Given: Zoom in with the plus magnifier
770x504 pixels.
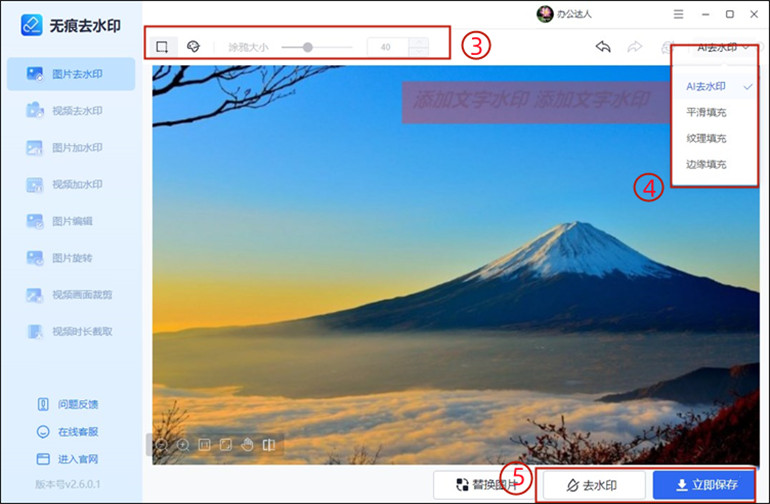Looking at the screenshot, I should pyautogui.click(x=183, y=445).
